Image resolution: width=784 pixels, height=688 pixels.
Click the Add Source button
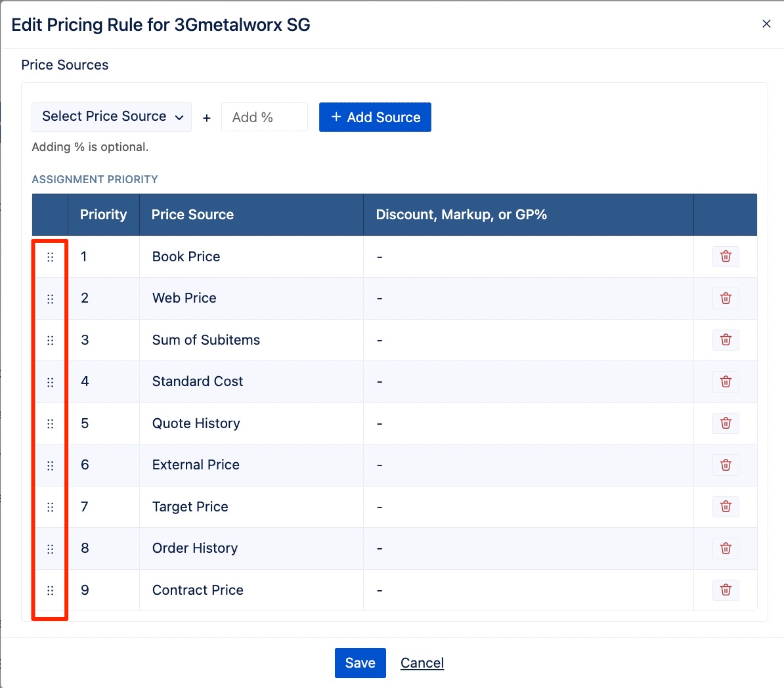[x=375, y=117]
